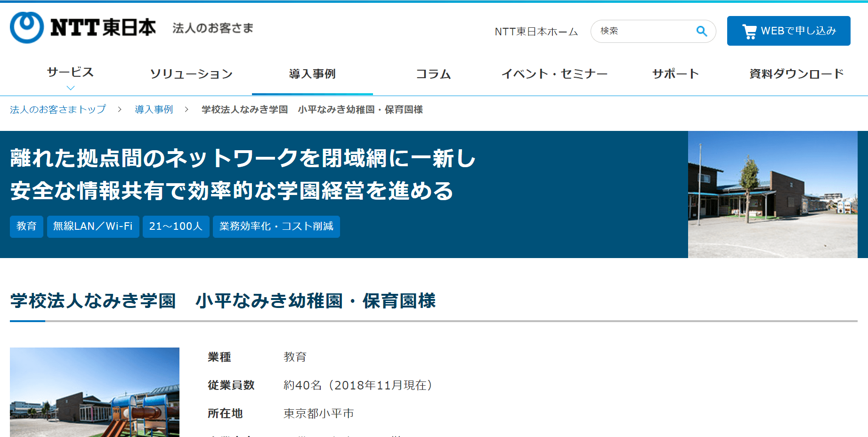Click the WEBで申し込み button
The width and height of the screenshot is (868, 437).
click(788, 31)
